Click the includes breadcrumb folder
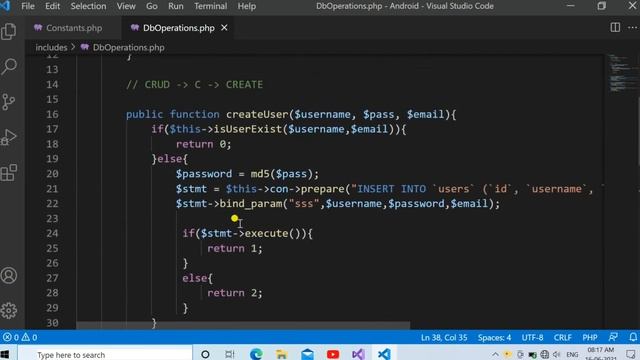This screenshot has height=360, width=640. 51,47
